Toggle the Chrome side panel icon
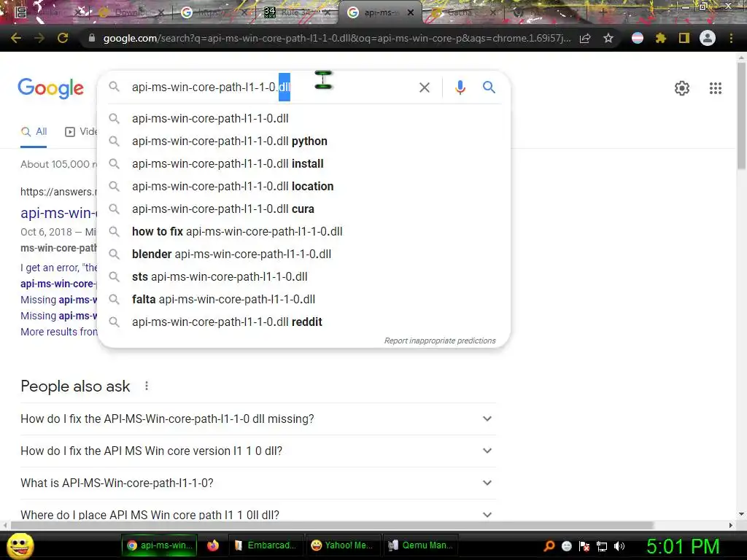The width and height of the screenshot is (747, 560). coord(684,38)
